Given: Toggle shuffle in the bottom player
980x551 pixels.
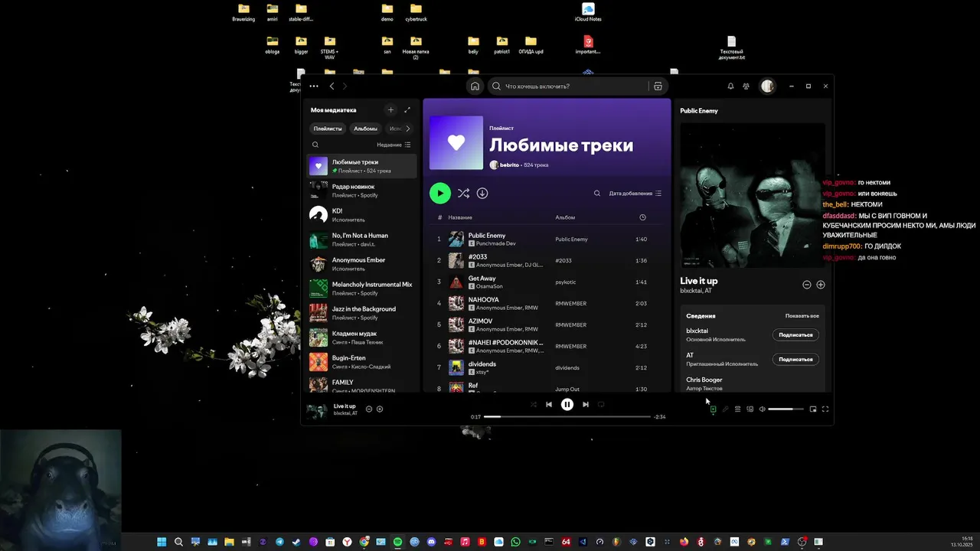Looking at the screenshot, I should click(534, 405).
